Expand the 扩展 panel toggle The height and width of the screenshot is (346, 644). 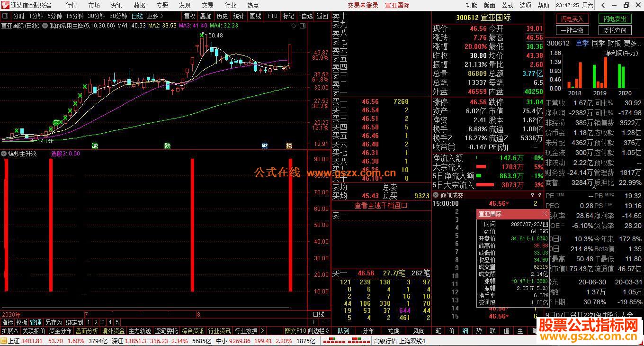coord(9,331)
